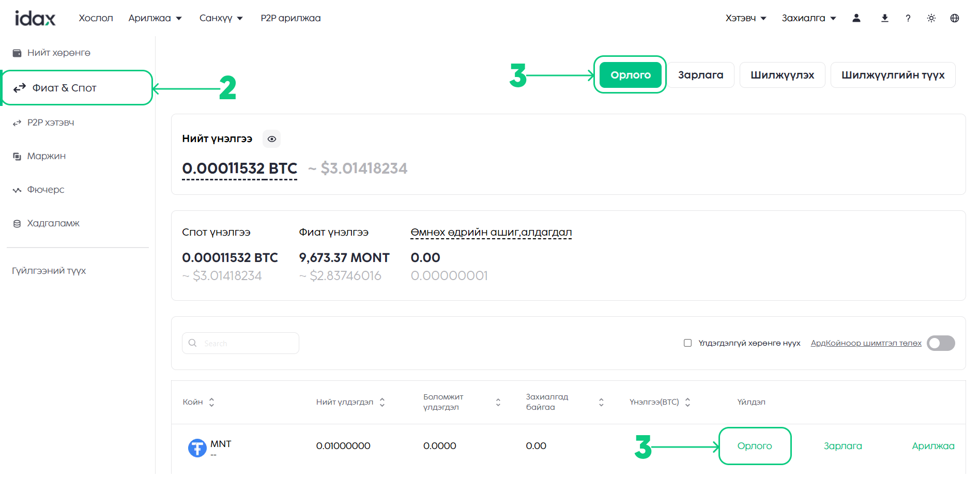Viewport: 980px width, 477px height.
Task: Toggle balance visibility eye icon
Action: [271, 139]
